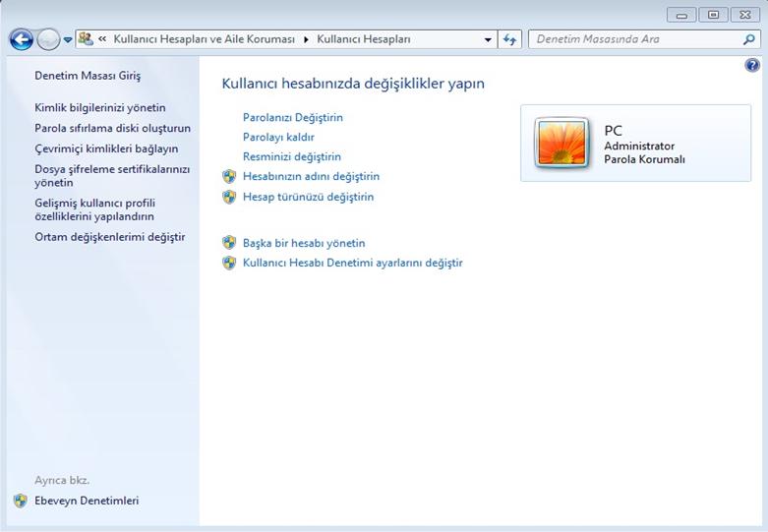Screen dimensions: 768x532
Task: Expand hidden path levels via double chevron
Action: tap(102, 38)
